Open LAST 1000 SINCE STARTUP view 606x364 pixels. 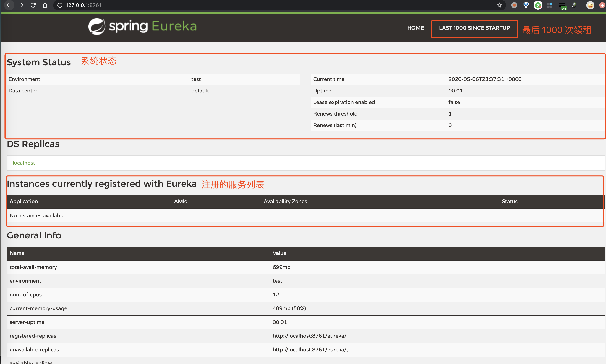(474, 28)
